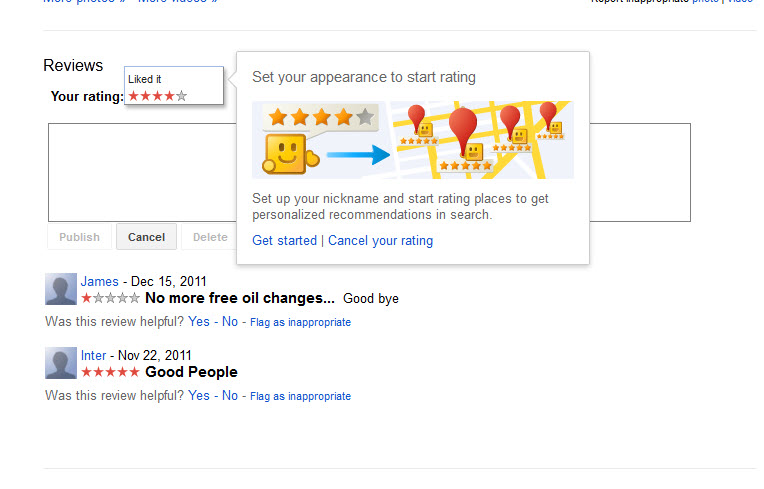Open Inter's reviewer profile link
Viewport: 764px width, 489px height.
tap(93, 356)
